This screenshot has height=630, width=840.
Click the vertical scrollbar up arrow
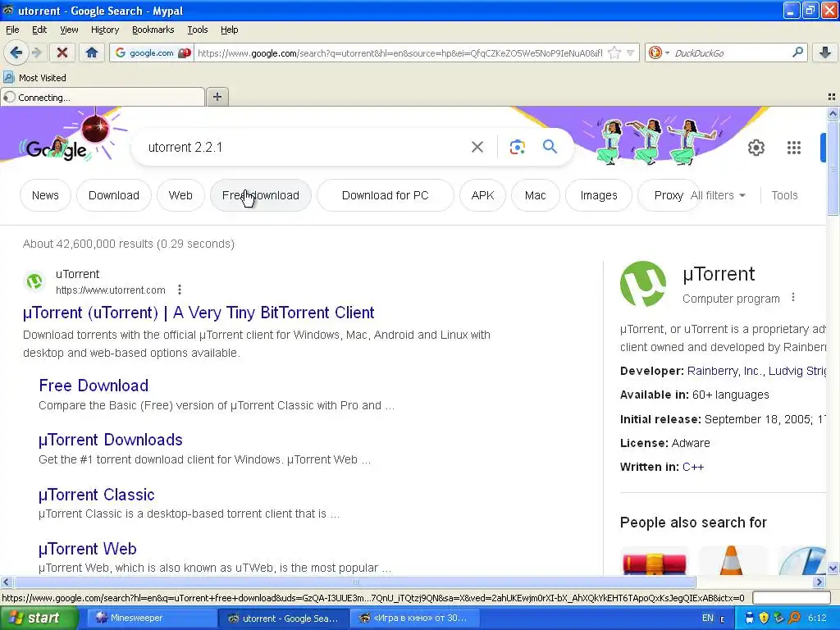(833, 113)
